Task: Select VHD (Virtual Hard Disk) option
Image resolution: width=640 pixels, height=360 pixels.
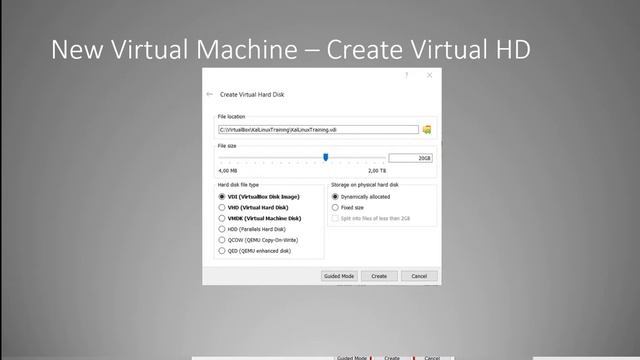Action: 253,207
